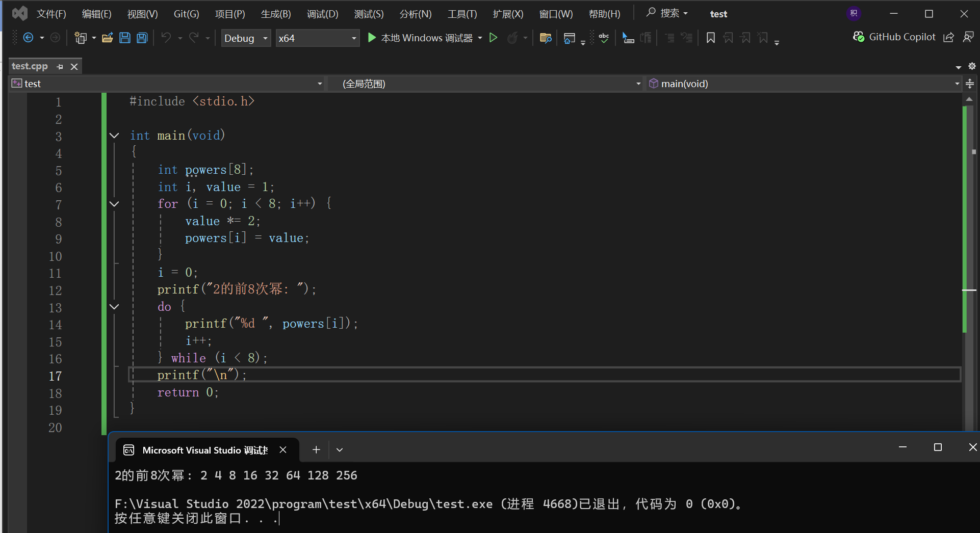
Task: Clear all bookmarks with the crossed bookmark icon
Action: pyautogui.click(x=763, y=38)
